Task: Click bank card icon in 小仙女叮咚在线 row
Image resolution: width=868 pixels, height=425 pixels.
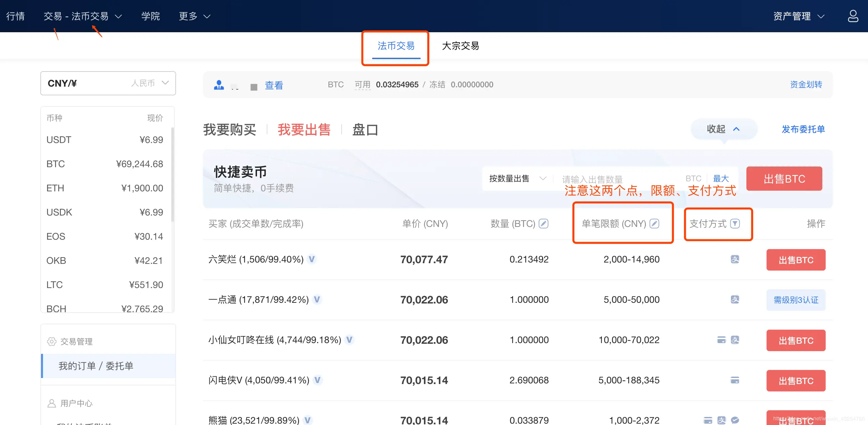Action: [721, 339]
